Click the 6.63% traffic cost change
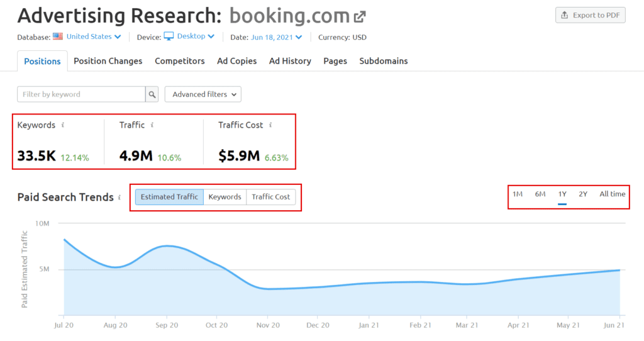 [x=277, y=158]
